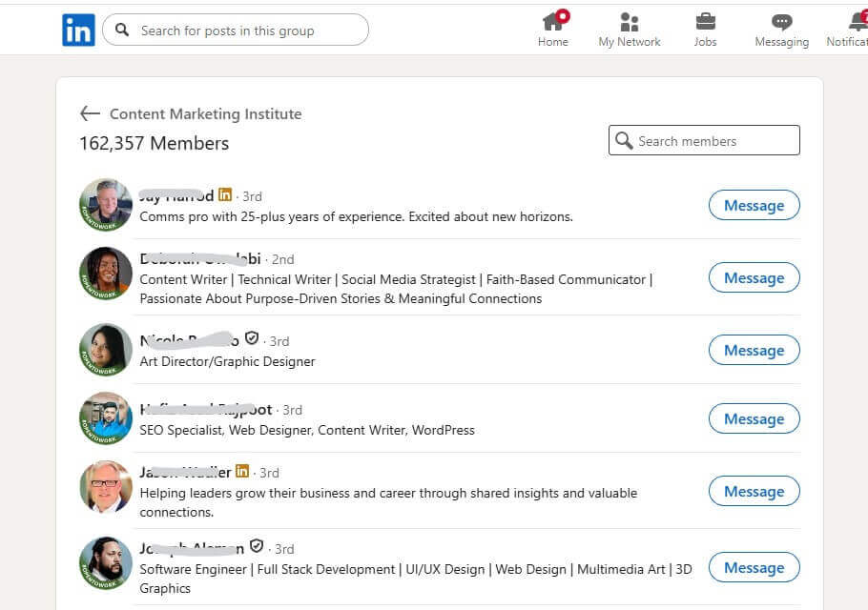
Task: Open profile photo of Software Engineer member
Action: pos(106,563)
